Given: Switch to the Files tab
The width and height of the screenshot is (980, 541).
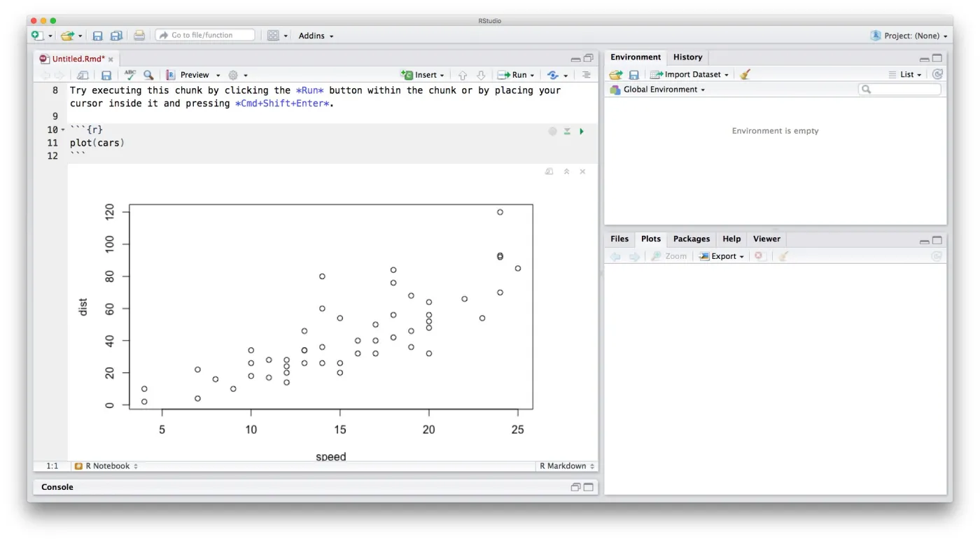Looking at the screenshot, I should [619, 239].
